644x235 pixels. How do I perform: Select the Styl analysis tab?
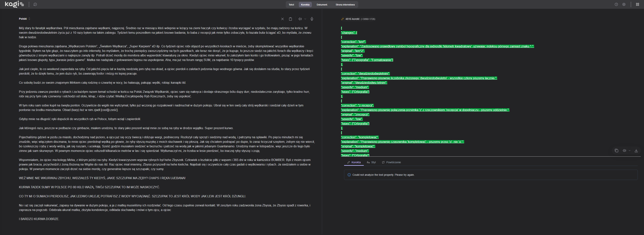click(371, 162)
